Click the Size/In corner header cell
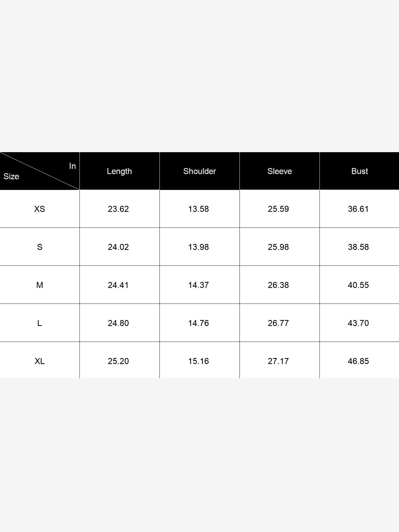Screen dimensions: 399x532 (x=40, y=171)
